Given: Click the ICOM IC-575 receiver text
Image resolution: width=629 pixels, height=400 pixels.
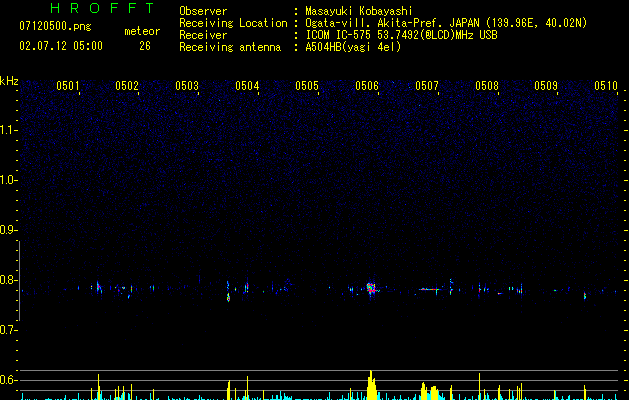Looking at the screenshot, I should (401, 35).
